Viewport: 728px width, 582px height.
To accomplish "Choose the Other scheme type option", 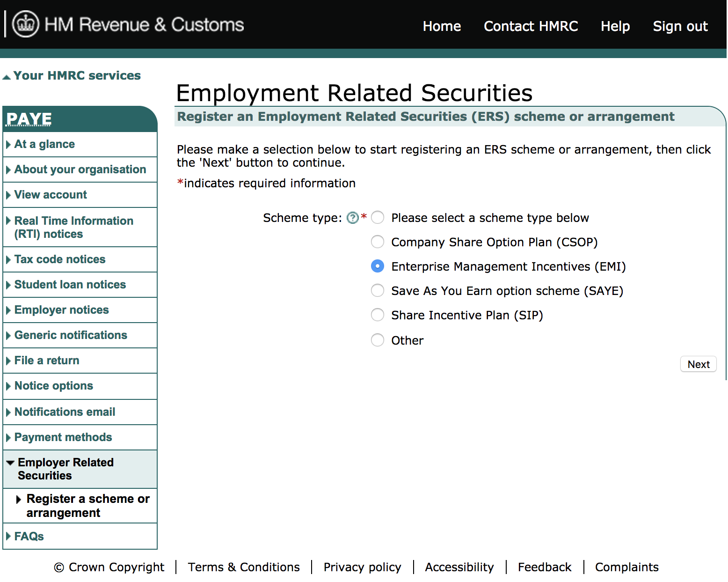I will 377,340.
